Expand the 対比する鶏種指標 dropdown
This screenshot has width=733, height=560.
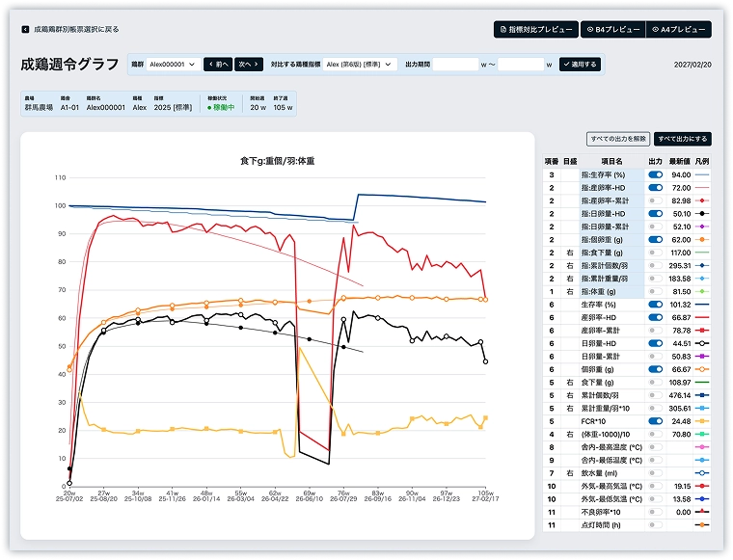click(x=360, y=65)
